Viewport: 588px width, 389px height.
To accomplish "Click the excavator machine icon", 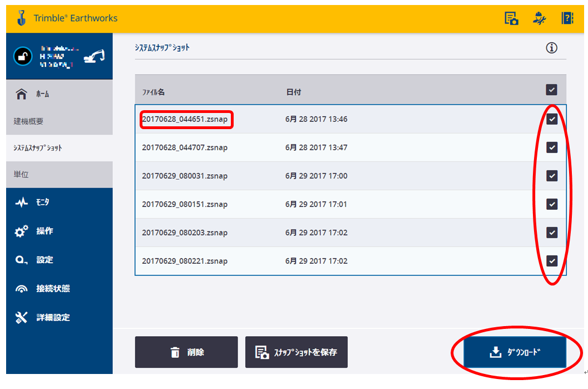I will (x=94, y=56).
